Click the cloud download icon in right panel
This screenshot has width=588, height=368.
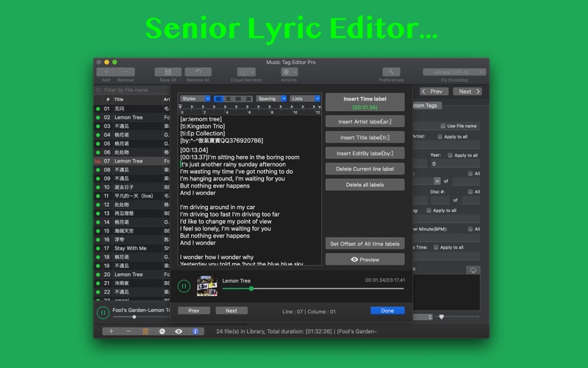[473, 270]
